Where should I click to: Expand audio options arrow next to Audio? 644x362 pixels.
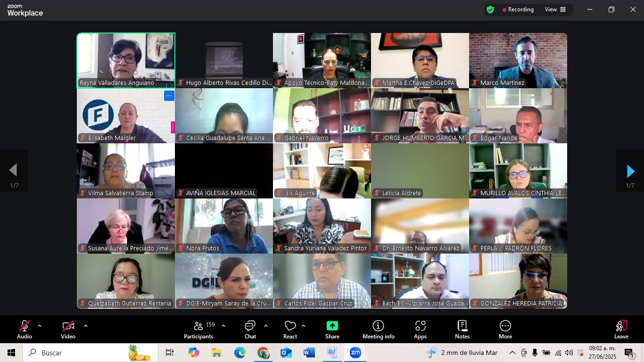click(40, 326)
